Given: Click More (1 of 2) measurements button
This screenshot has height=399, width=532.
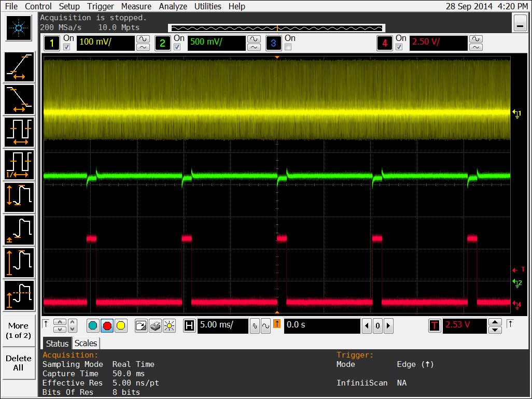Looking at the screenshot, I should pos(19,331).
